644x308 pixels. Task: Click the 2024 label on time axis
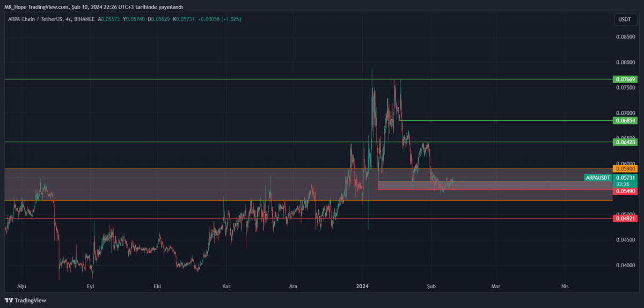[363, 287]
